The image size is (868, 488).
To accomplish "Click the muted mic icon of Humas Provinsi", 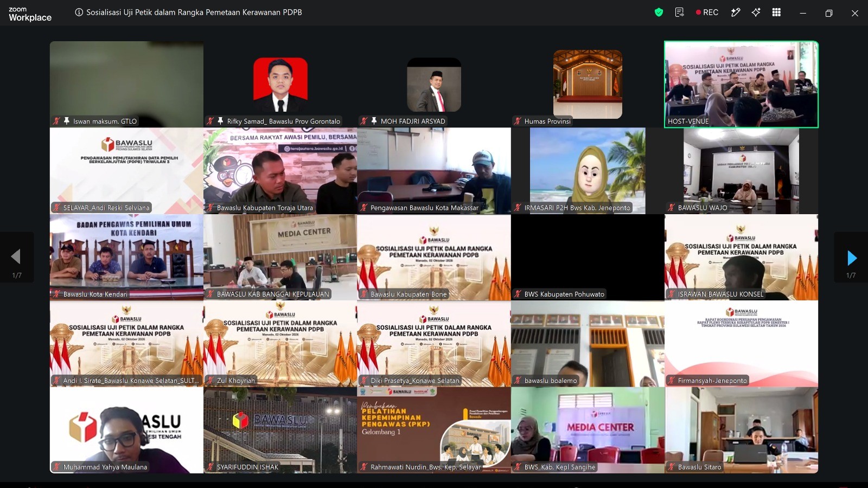I will click(518, 121).
